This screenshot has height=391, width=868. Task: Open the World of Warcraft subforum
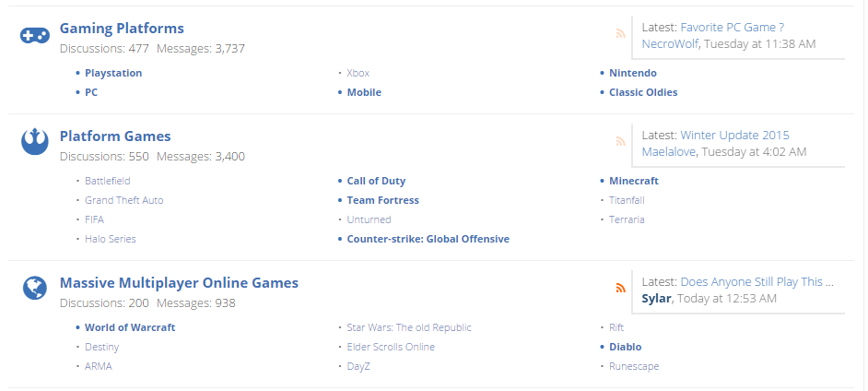(x=130, y=327)
